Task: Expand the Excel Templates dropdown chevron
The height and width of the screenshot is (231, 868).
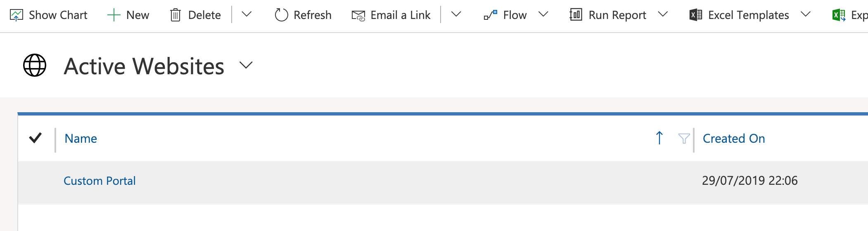Action: pyautogui.click(x=805, y=14)
